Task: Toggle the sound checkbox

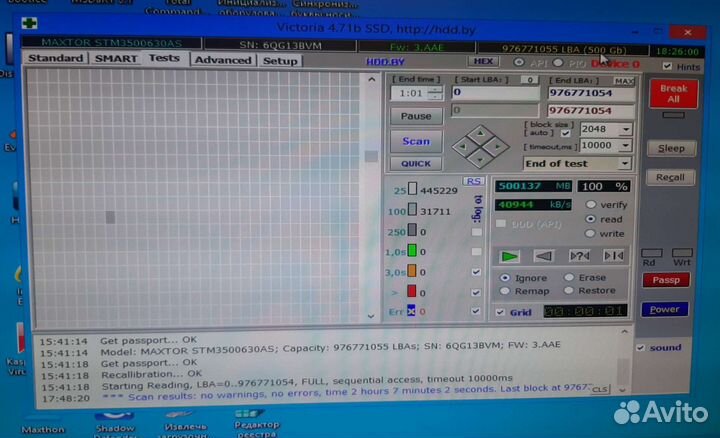Action: tap(641, 348)
